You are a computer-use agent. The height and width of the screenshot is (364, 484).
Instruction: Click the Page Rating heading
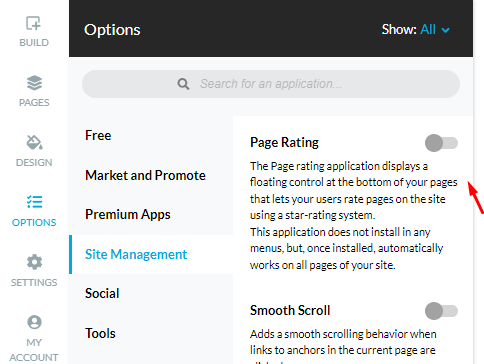pos(284,143)
